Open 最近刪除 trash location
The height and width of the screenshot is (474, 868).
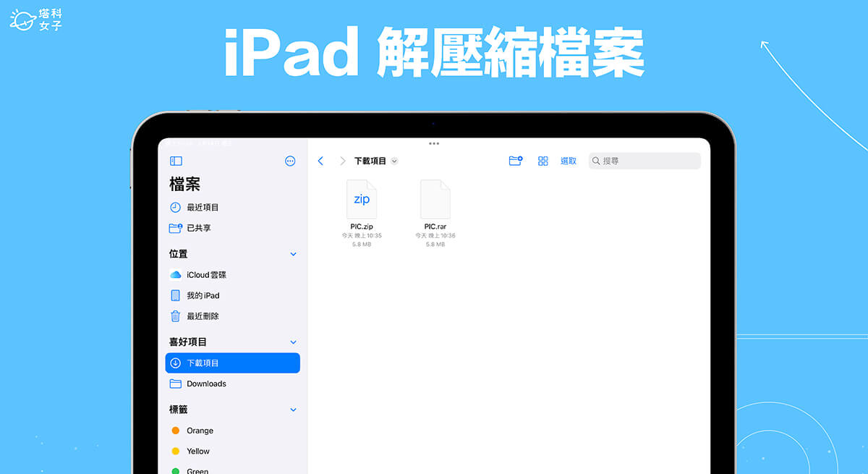[203, 316]
